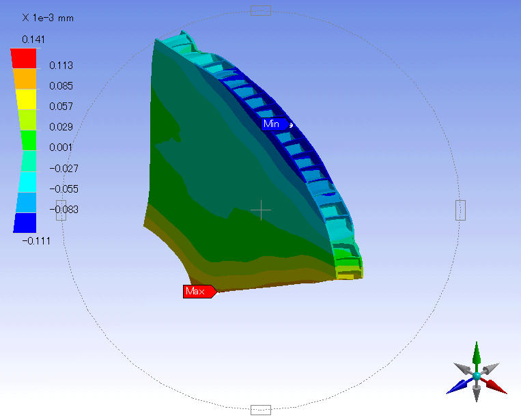
Task: Select the cyan legend color band
Action: pyautogui.click(x=27, y=182)
